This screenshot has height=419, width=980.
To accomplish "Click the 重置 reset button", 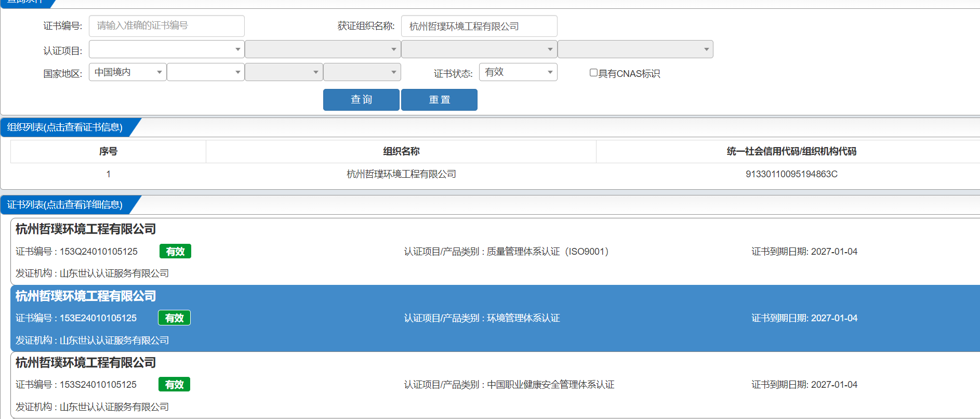I will (439, 100).
